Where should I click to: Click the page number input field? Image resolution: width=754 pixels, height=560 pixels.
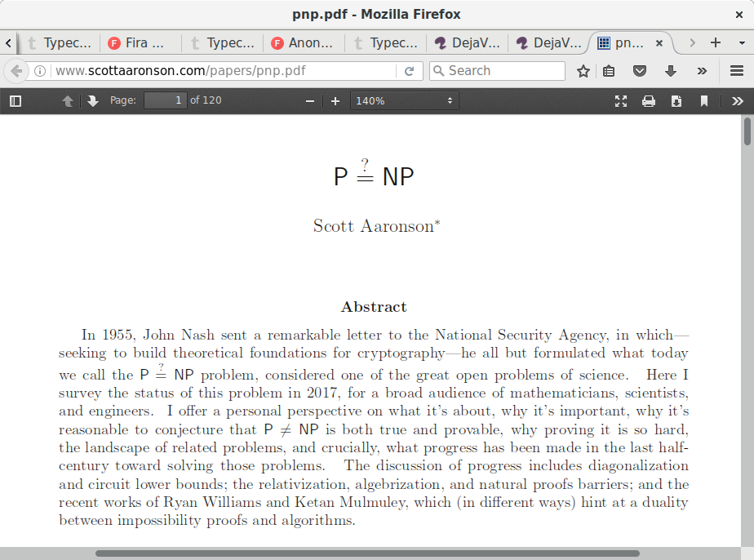click(166, 101)
